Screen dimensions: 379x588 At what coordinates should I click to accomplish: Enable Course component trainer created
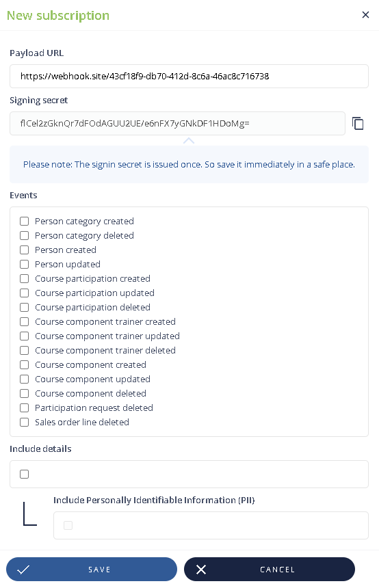tap(25, 322)
